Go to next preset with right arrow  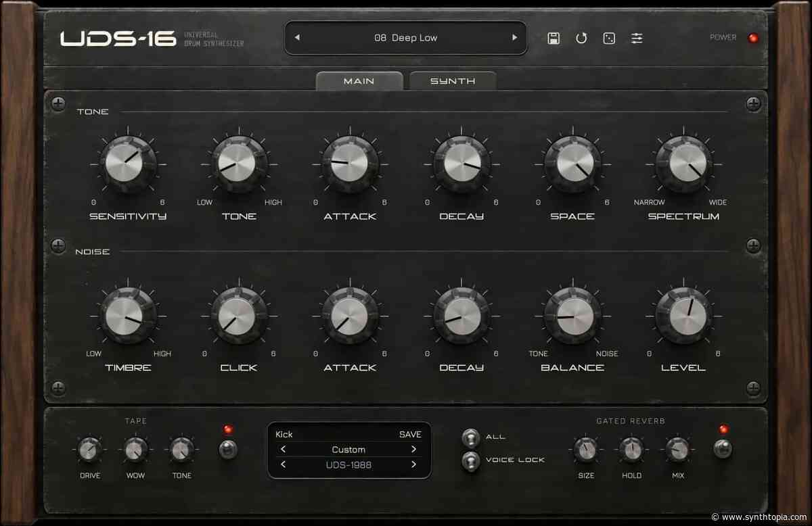pos(514,38)
